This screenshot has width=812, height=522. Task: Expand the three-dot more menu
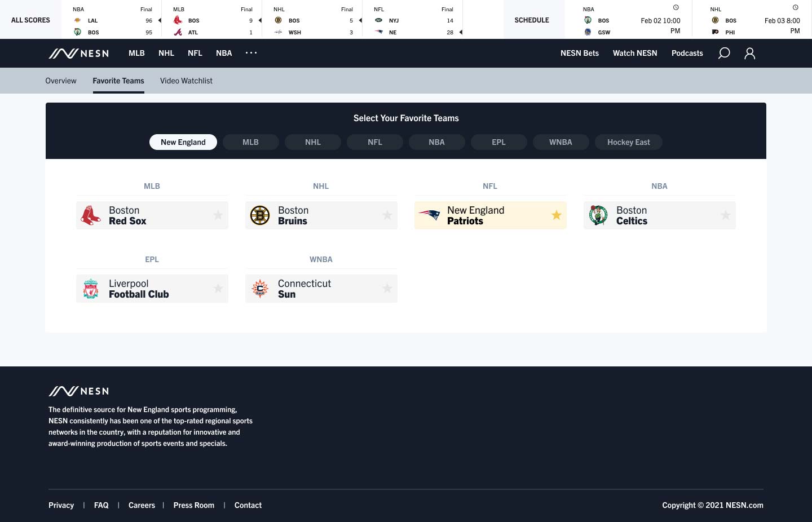coord(251,53)
